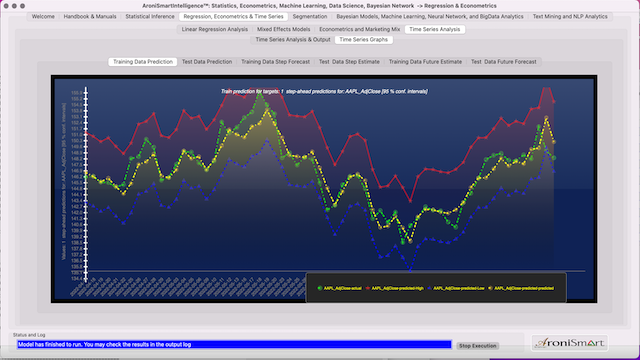Open the Welcome tab
The height and width of the screenshot is (360, 640).
(x=43, y=17)
